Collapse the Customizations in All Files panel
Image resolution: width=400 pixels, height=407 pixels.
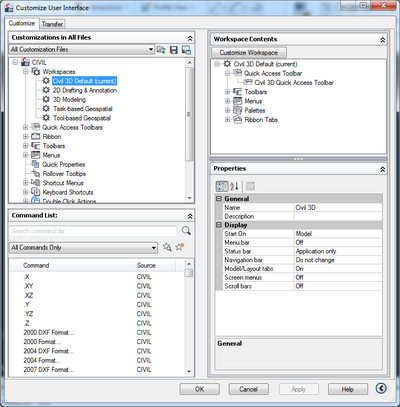click(x=190, y=38)
